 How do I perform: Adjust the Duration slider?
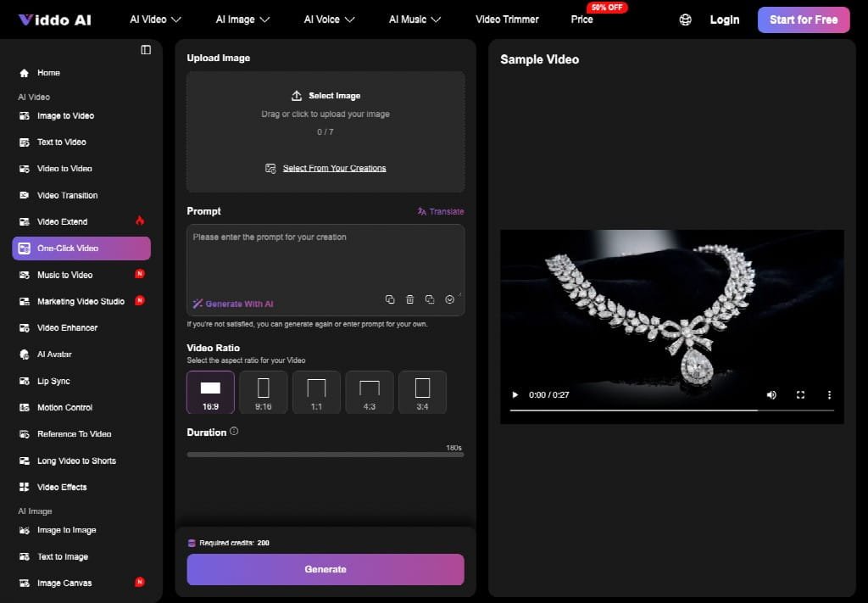(x=325, y=455)
